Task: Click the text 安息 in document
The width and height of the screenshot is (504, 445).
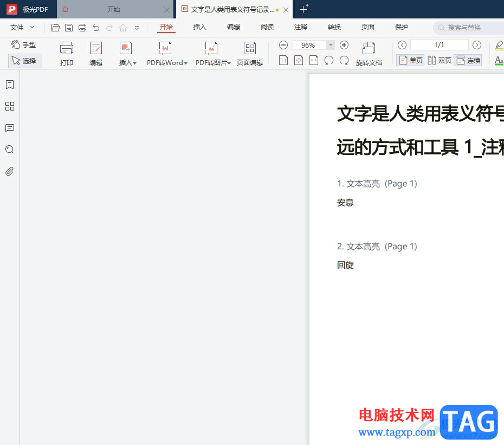Action: point(345,203)
